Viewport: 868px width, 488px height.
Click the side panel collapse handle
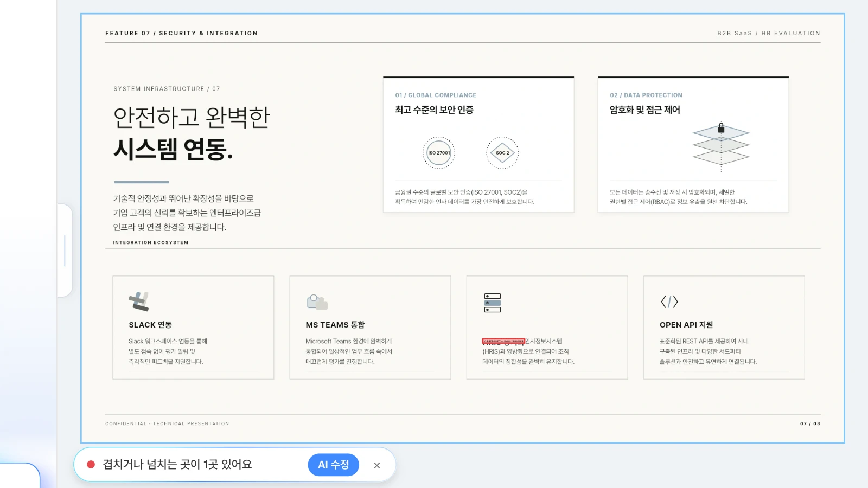(x=65, y=251)
